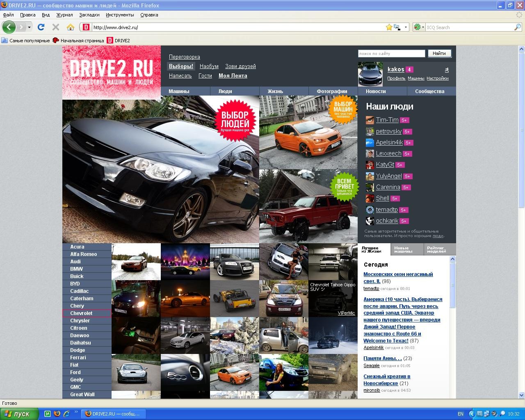Open the Start menu (пуск)
This screenshot has width=525, height=420.
click(19, 414)
